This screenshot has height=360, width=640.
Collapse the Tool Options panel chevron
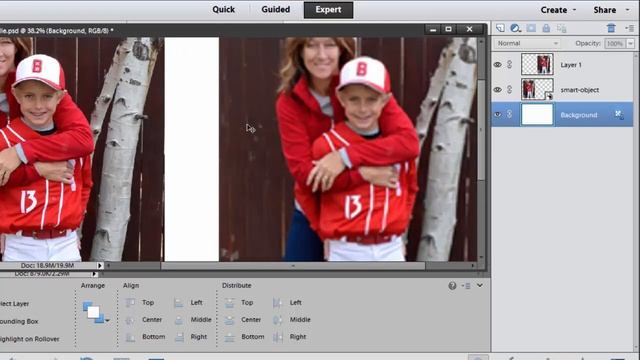(480, 286)
